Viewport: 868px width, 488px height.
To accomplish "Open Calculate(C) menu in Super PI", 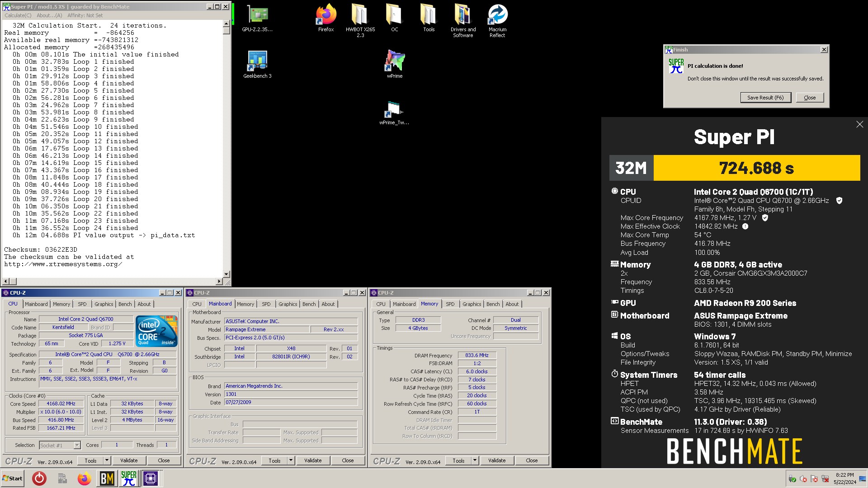I will (x=18, y=15).
